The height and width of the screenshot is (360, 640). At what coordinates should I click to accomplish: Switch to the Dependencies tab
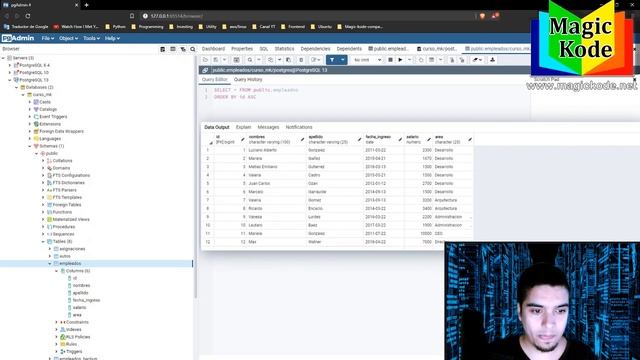pos(316,49)
